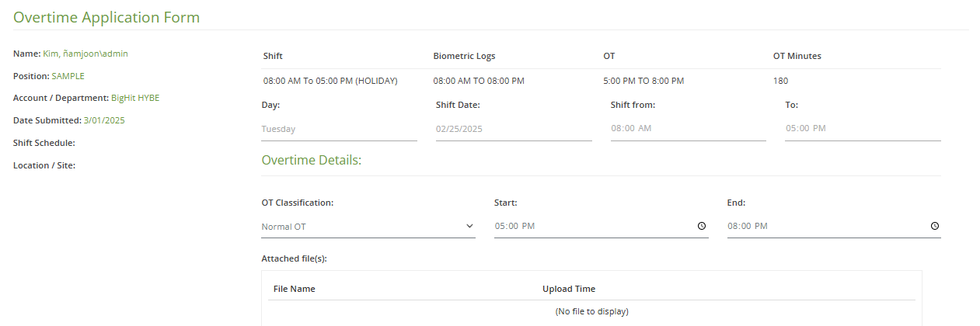Click the Shift from 08:00 AM field

(x=689, y=129)
